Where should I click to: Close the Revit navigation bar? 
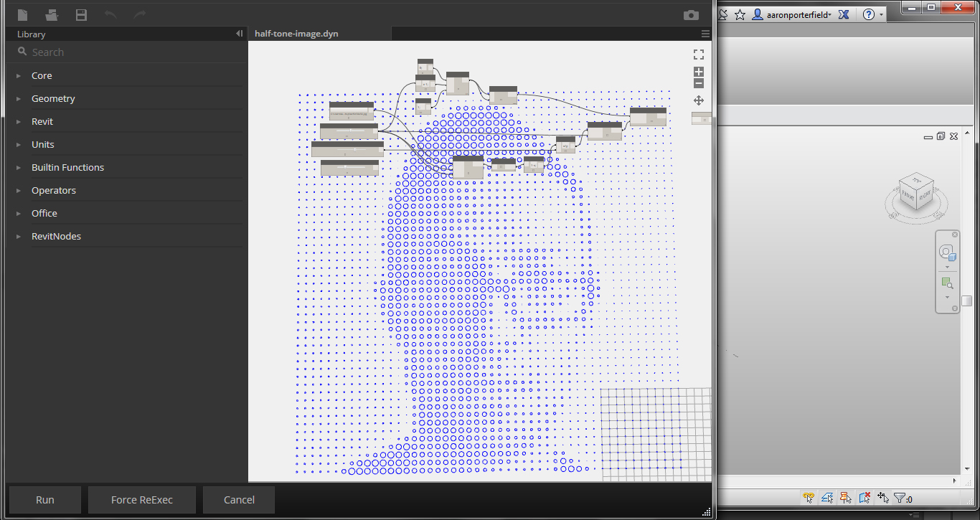tap(955, 235)
